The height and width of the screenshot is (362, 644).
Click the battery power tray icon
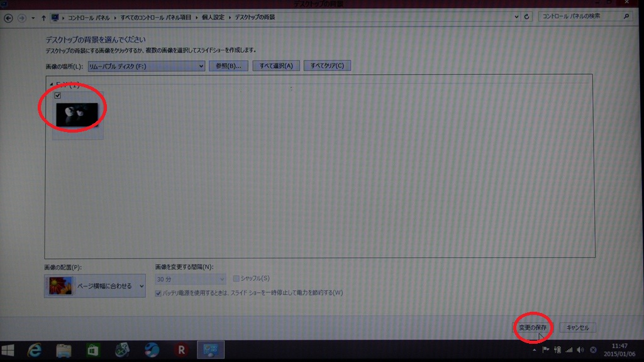[x=557, y=349]
